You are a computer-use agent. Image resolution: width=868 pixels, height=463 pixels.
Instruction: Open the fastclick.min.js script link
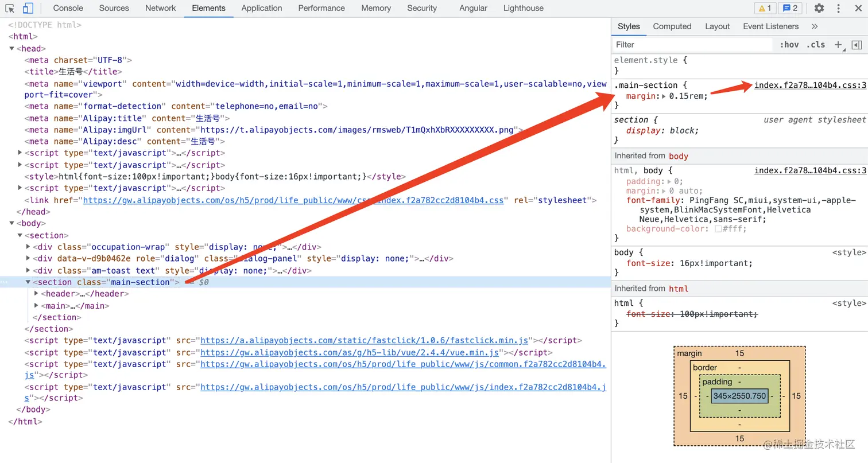click(x=364, y=341)
